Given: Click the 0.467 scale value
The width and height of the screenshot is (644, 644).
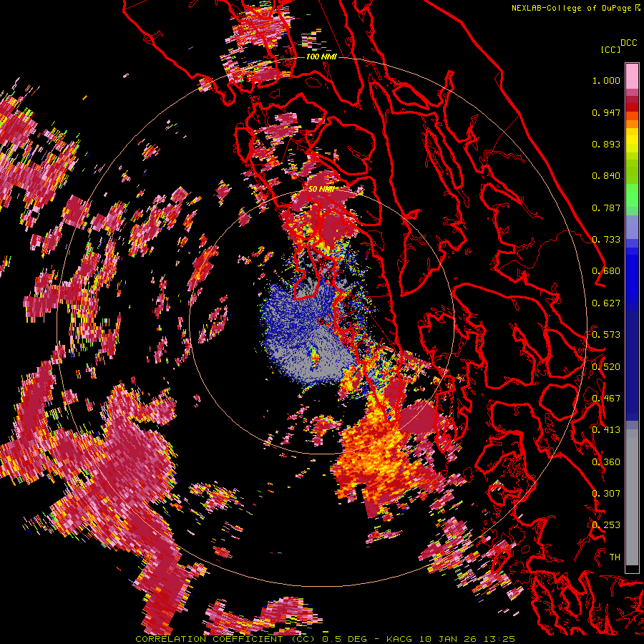Looking at the screenshot, I should click(x=606, y=399).
